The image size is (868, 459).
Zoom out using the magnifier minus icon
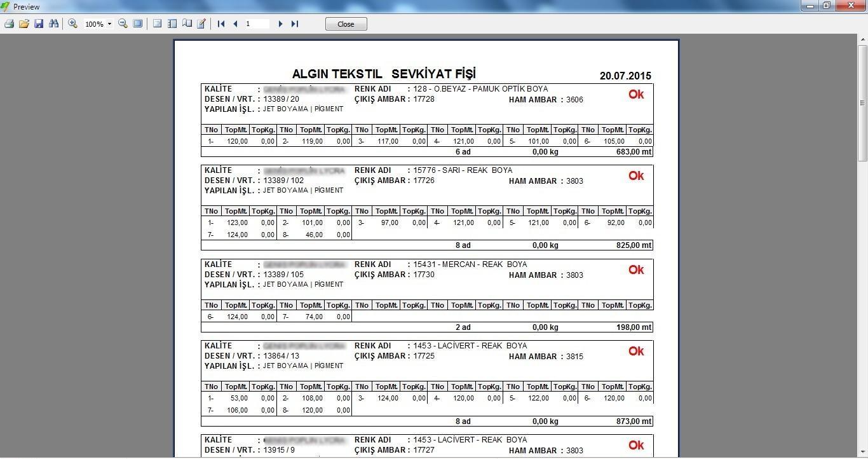tap(123, 24)
